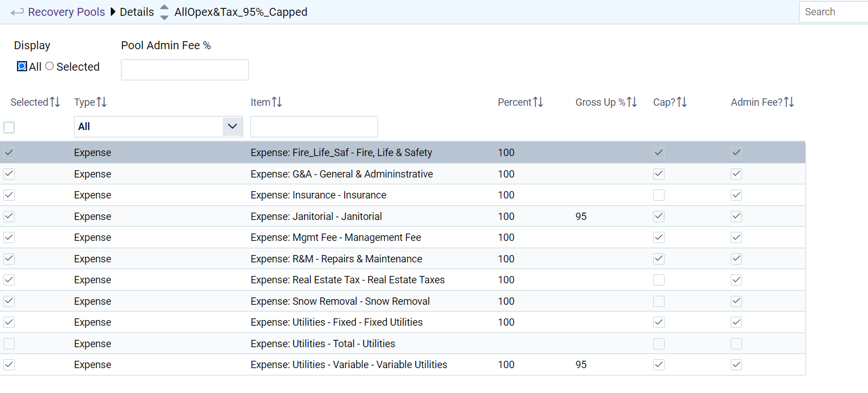Viewport: 868px width, 393px height.
Task: Click the Search box
Action: pyautogui.click(x=834, y=12)
